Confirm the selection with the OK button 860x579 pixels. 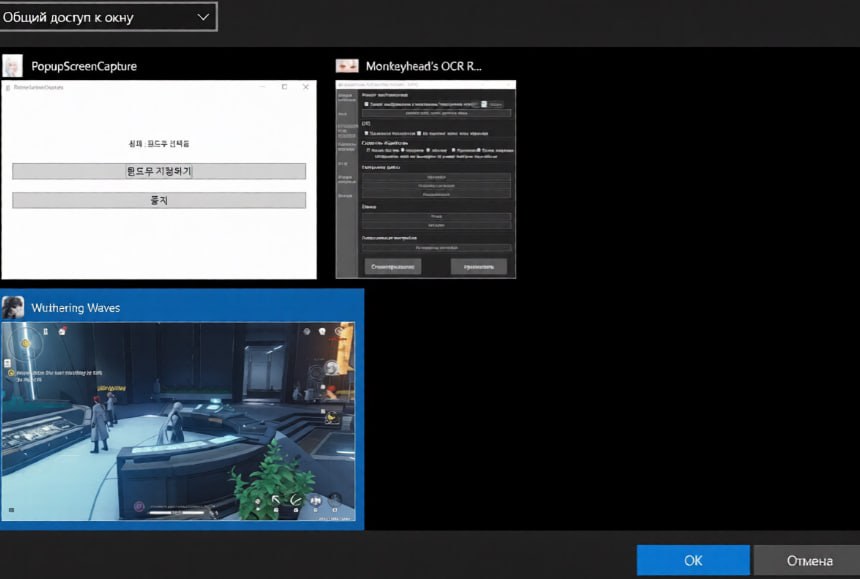point(693,560)
